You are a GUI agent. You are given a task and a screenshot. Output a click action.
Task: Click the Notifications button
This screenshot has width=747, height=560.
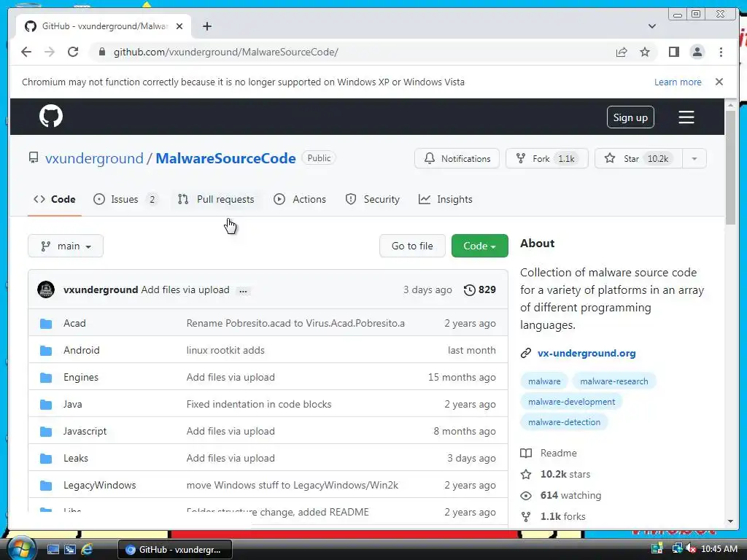pos(457,158)
